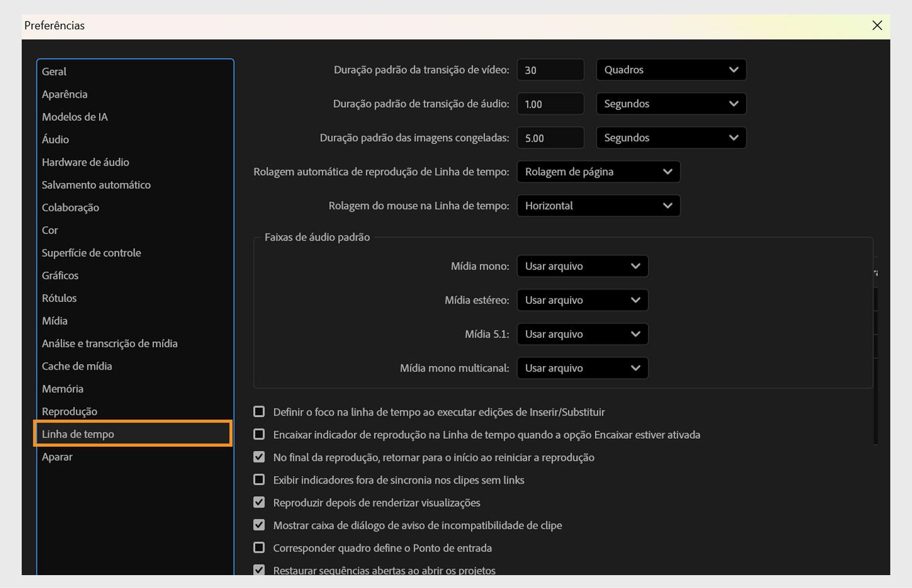Open the Aparar preferences section
912x588 pixels.
[57, 456]
